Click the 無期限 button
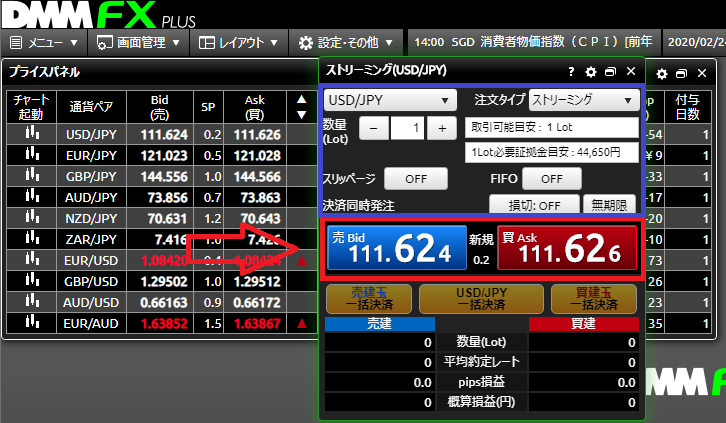This screenshot has width=726, height=423. (609, 204)
